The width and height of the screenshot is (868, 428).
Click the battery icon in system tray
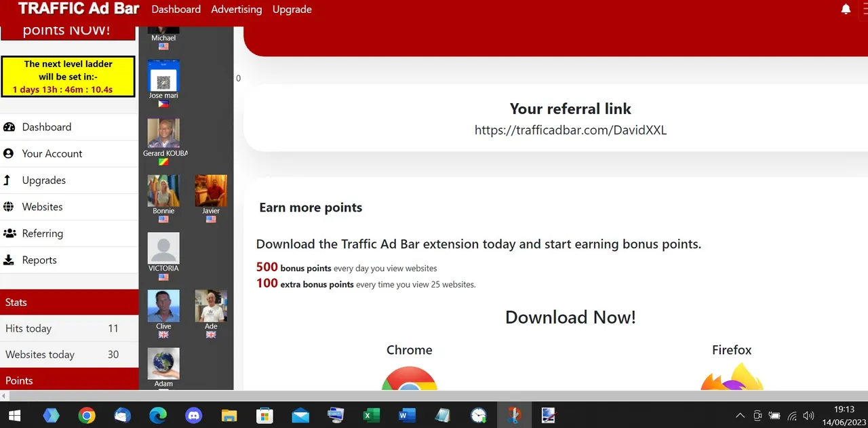pos(775,416)
